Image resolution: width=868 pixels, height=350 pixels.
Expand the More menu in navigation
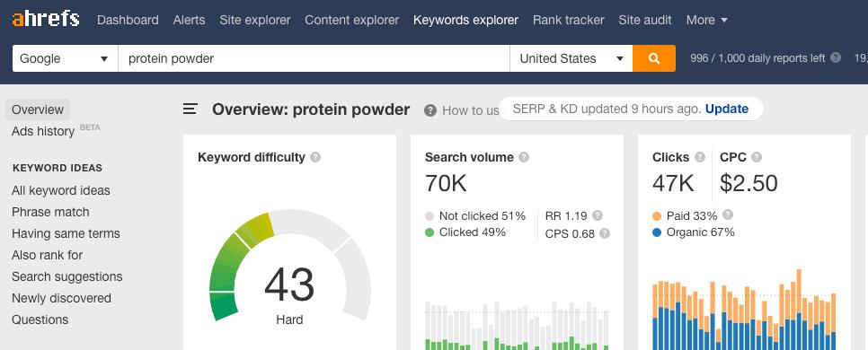(x=706, y=20)
